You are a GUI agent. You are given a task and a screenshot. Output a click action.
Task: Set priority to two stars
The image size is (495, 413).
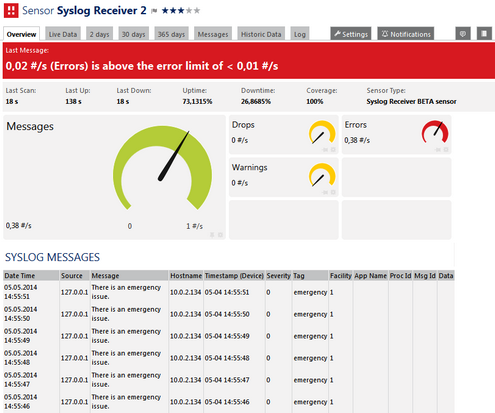click(x=173, y=11)
